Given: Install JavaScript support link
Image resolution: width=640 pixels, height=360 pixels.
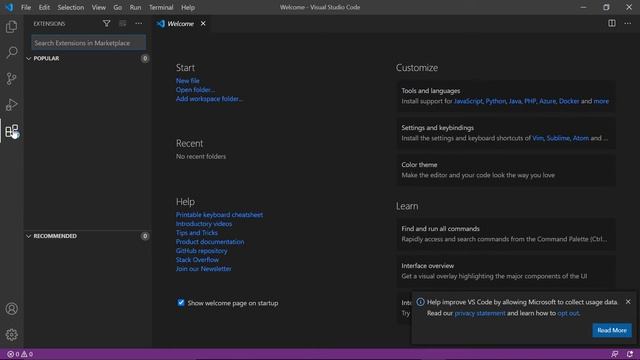Looking at the screenshot, I should pos(468,101).
